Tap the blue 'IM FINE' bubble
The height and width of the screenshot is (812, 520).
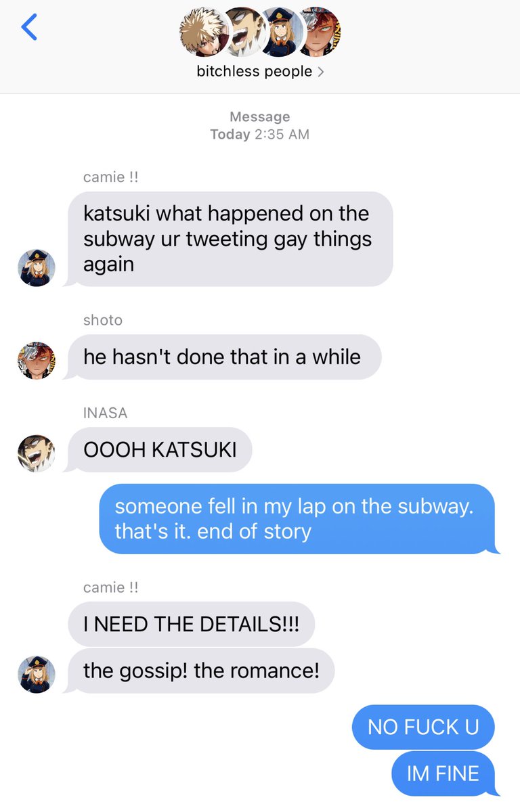click(x=444, y=773)
